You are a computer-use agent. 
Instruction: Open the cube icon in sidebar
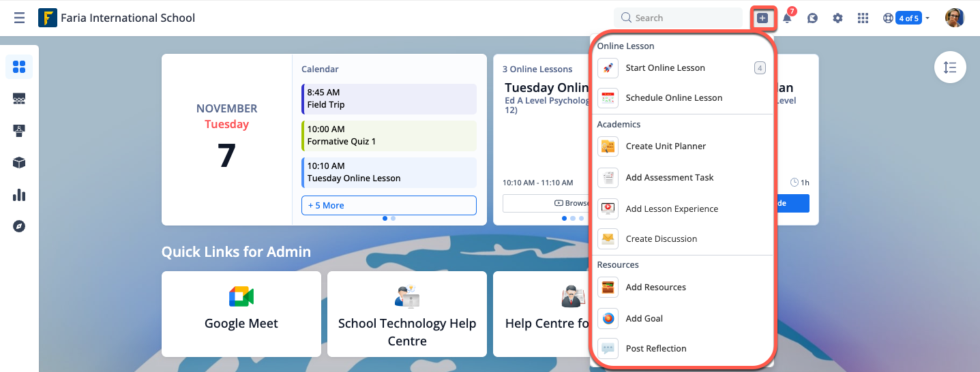19,162
